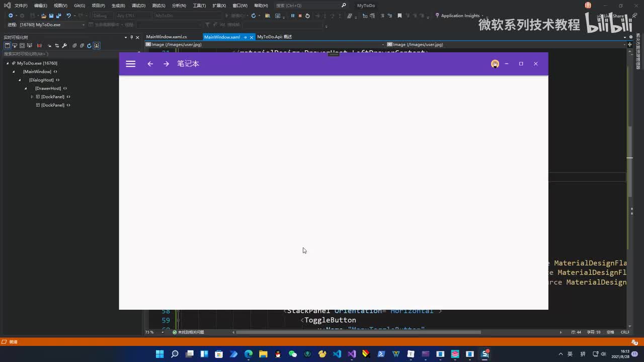Click the forward arrow in the 笔记本 app
Image resolution: width=644 pixels, height=362 pixels.
(166, 64)
